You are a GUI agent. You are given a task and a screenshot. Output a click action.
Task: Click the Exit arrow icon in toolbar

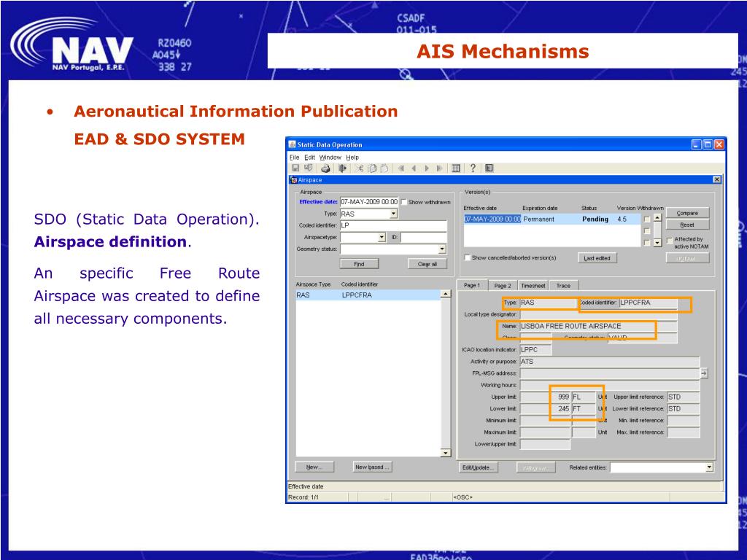coord(342,168)
